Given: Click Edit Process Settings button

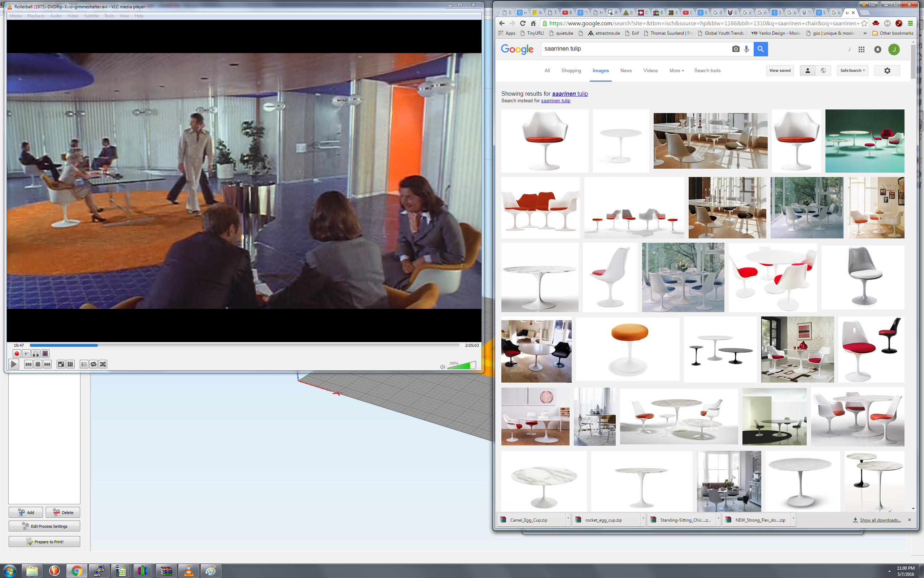Looking at the screenshot, I should (x=44, y=526).
